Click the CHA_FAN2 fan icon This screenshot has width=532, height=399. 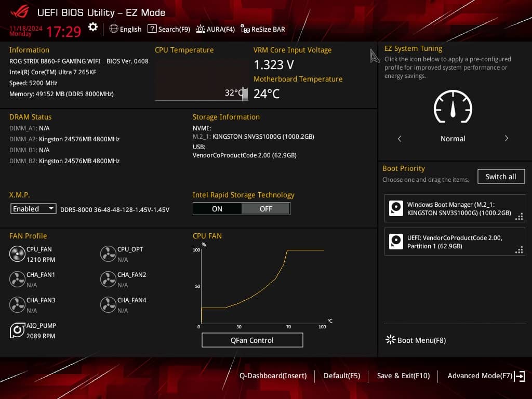[108, 279]
